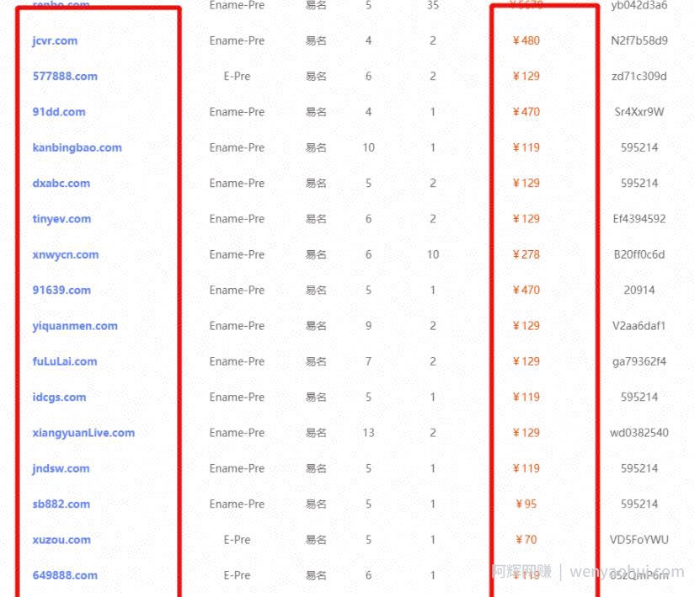Click the xnwycn.com domain link

pyautogui.click(x=66, y=255)
